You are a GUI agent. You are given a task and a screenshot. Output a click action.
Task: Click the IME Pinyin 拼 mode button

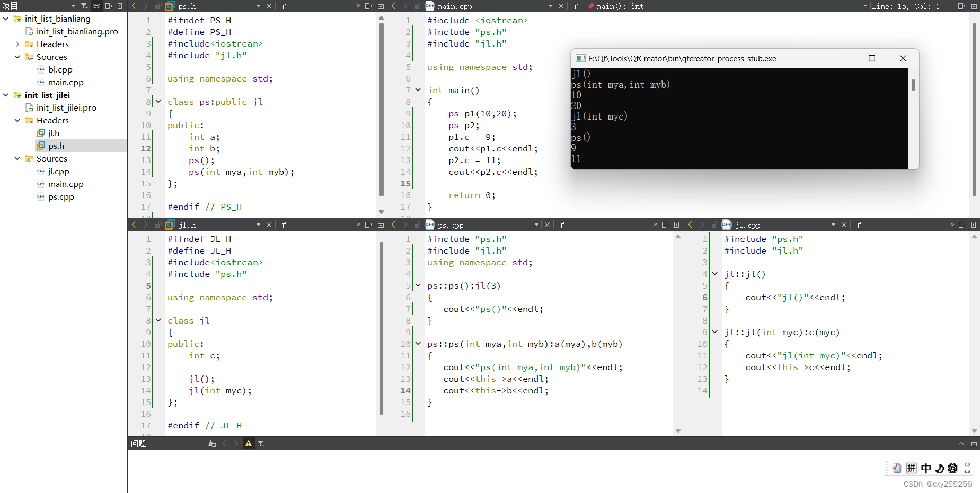pos(911,468)
